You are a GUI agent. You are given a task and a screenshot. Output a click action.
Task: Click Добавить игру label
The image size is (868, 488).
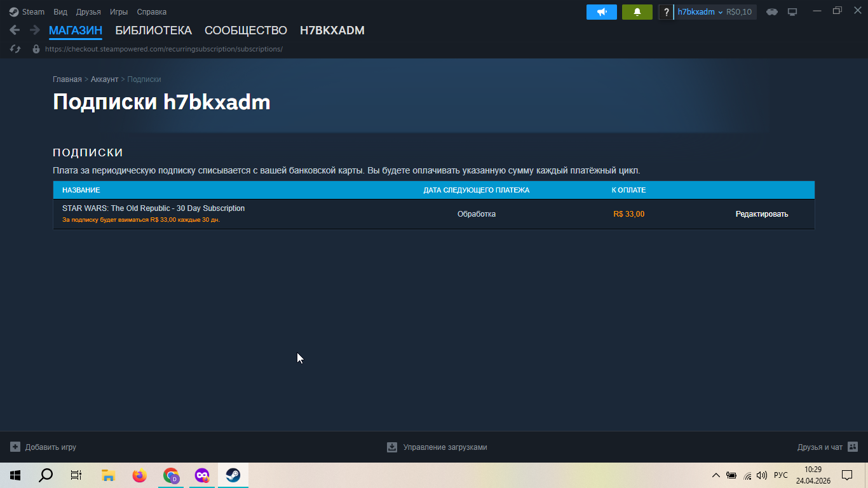[51, 447]
